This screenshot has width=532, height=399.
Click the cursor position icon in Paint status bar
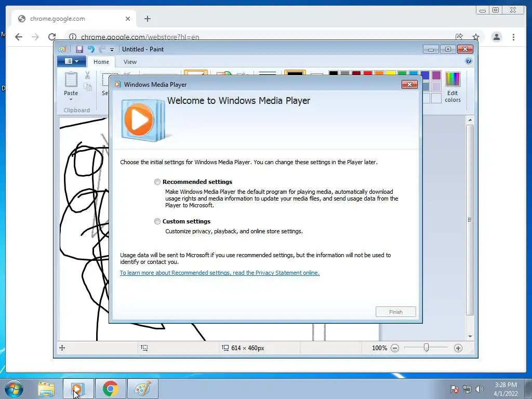click(x=62, y=348)
